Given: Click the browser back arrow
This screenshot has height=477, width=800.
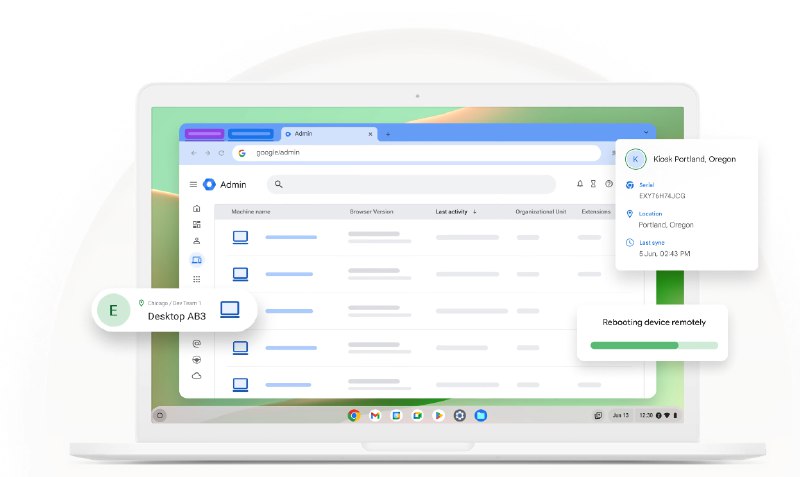Looking at the screenshot, I should (193, 153).
